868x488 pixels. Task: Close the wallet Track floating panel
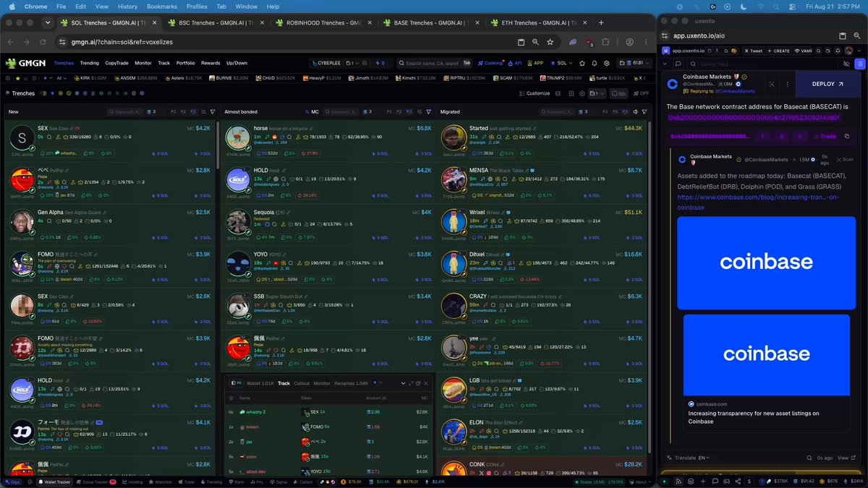[x=426, y=383]
